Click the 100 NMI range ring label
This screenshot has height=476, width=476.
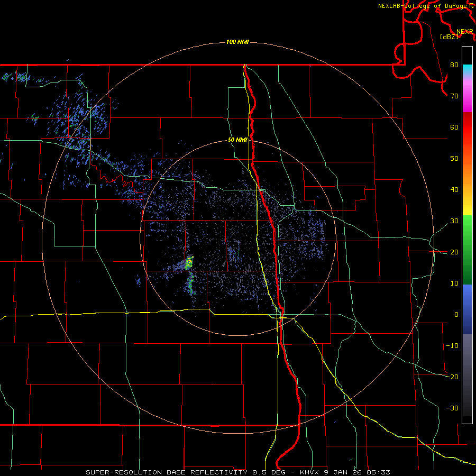point(237,42)
